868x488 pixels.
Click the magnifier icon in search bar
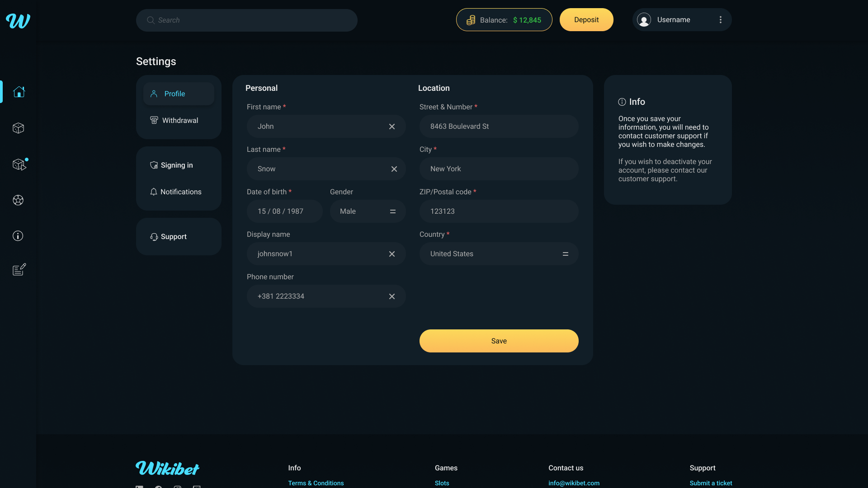151,20
